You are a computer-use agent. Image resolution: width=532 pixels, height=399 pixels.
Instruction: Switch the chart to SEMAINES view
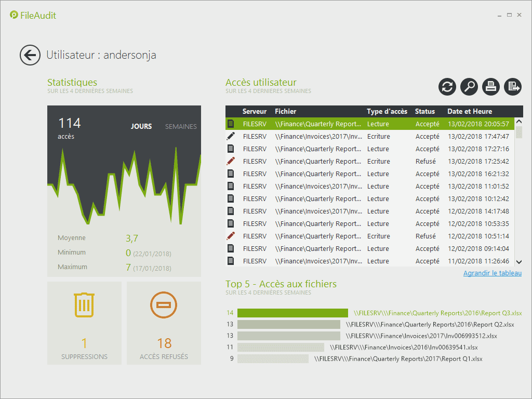coord(181,126)
